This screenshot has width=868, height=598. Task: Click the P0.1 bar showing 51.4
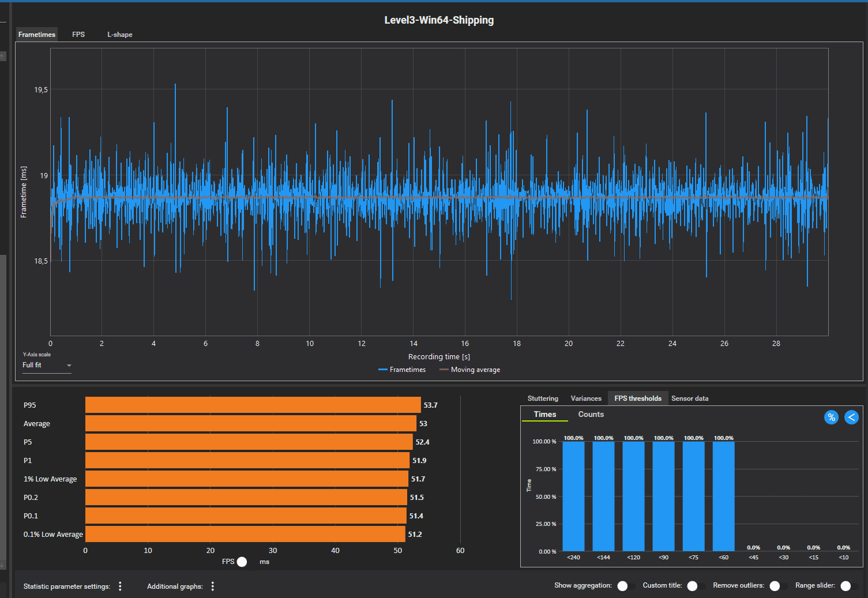pos(246,516)
